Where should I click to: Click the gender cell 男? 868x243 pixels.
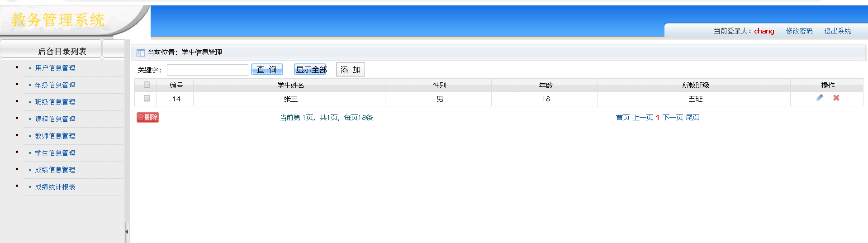coord(440,99)
